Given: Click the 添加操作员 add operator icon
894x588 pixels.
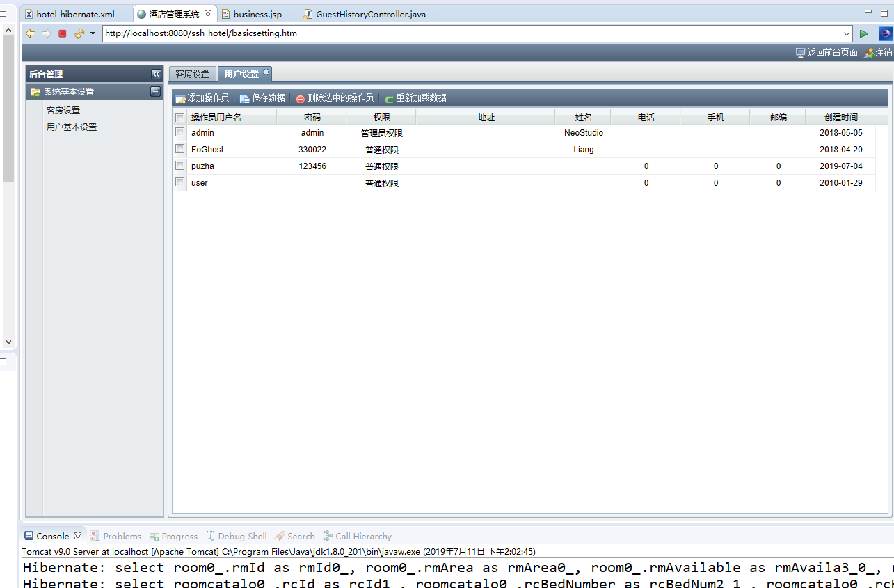Looking at the screenshot, I should point(180,99).
